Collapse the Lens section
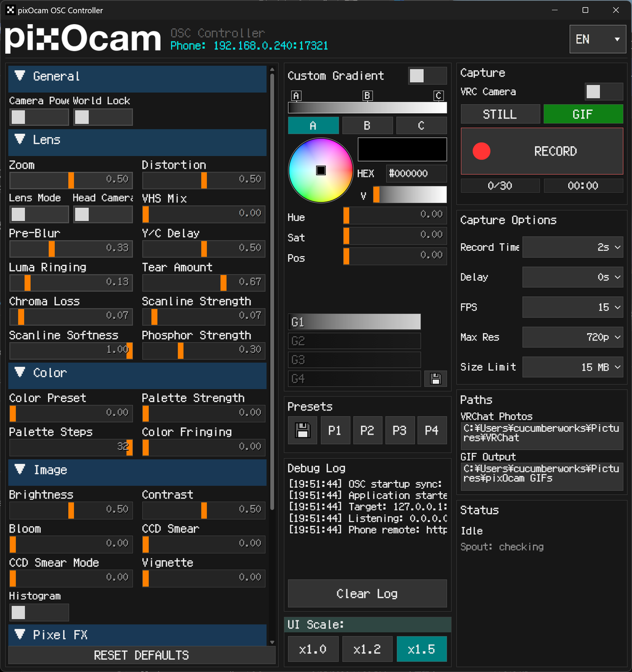Image resolution: width=632 pixels, height=672 pixels. point(137,143)
